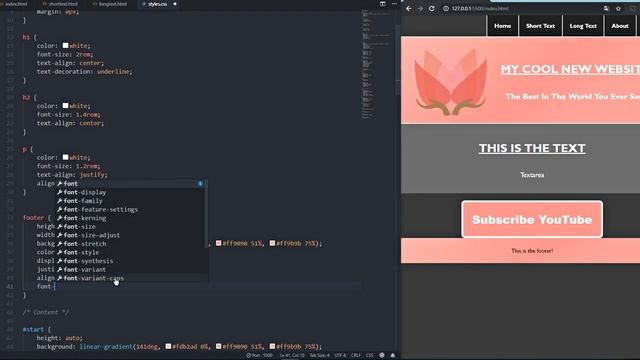Click the site info icon in address bar
Screen dimensions: 640x360
446,8
